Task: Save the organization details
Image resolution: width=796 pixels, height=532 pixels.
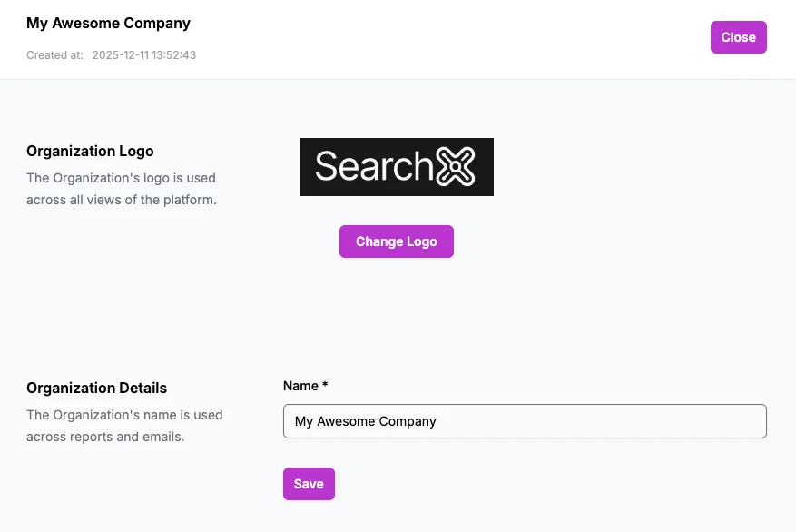Action: tap(309, 484)
